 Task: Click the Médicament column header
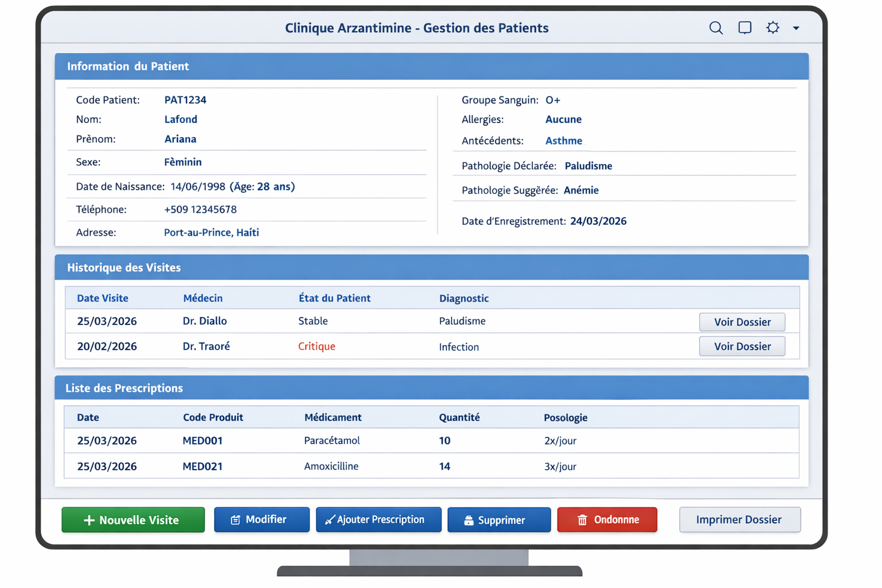333,417
